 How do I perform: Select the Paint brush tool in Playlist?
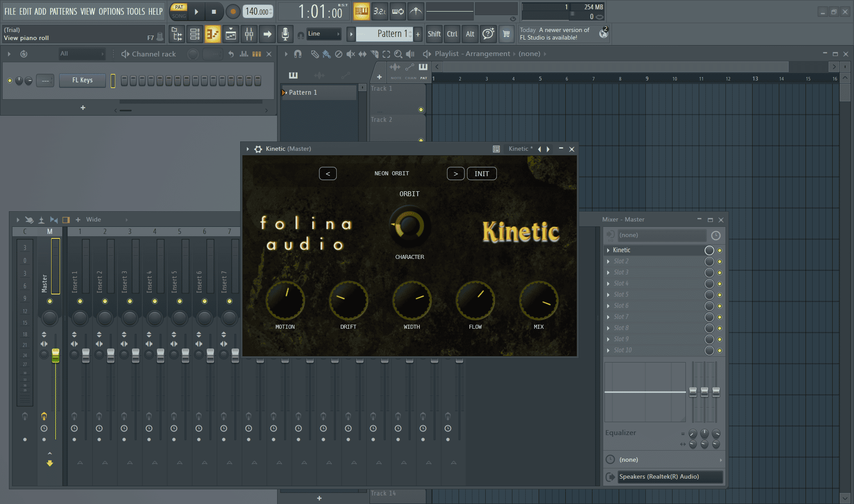tap(326, 54)
